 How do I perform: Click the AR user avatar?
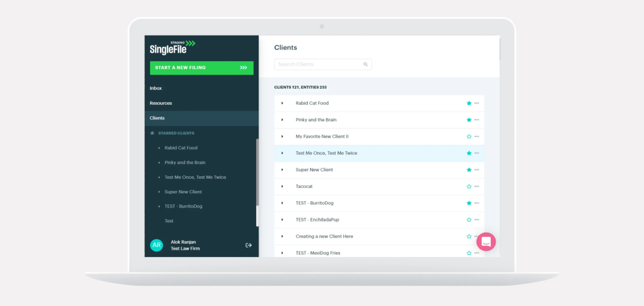156,245
